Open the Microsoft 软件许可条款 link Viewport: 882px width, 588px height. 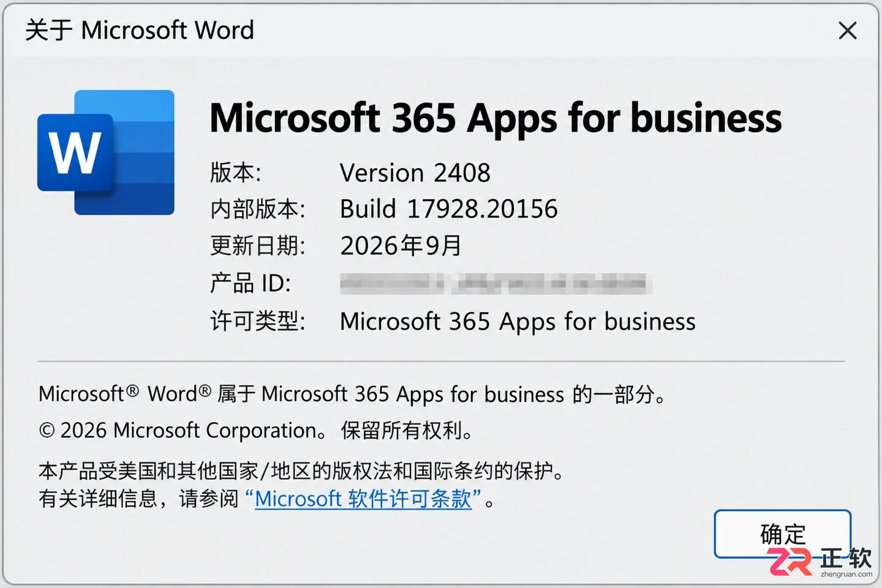coord(363,499)
